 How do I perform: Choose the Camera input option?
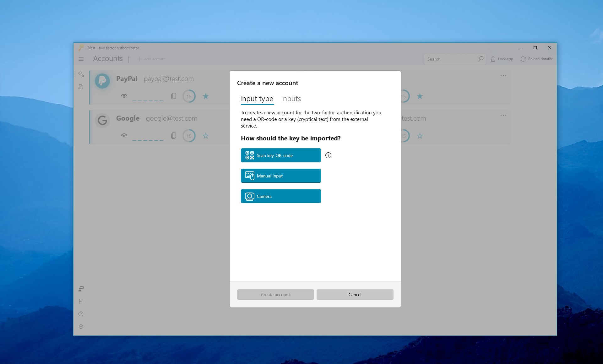(280, 196)
